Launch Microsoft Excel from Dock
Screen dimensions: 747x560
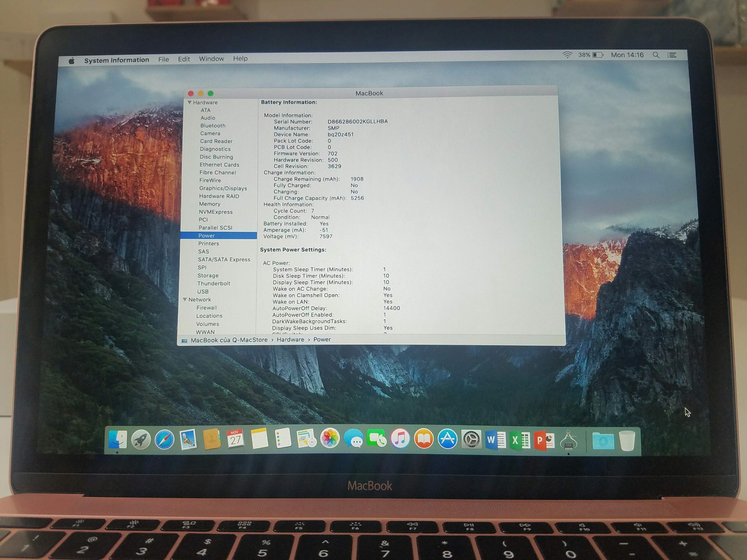point(519,440)
